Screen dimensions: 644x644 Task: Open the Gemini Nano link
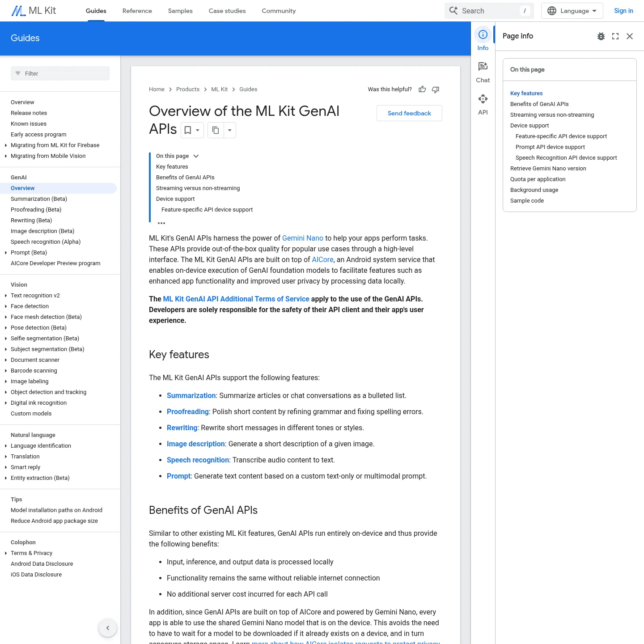pos(303,238)
